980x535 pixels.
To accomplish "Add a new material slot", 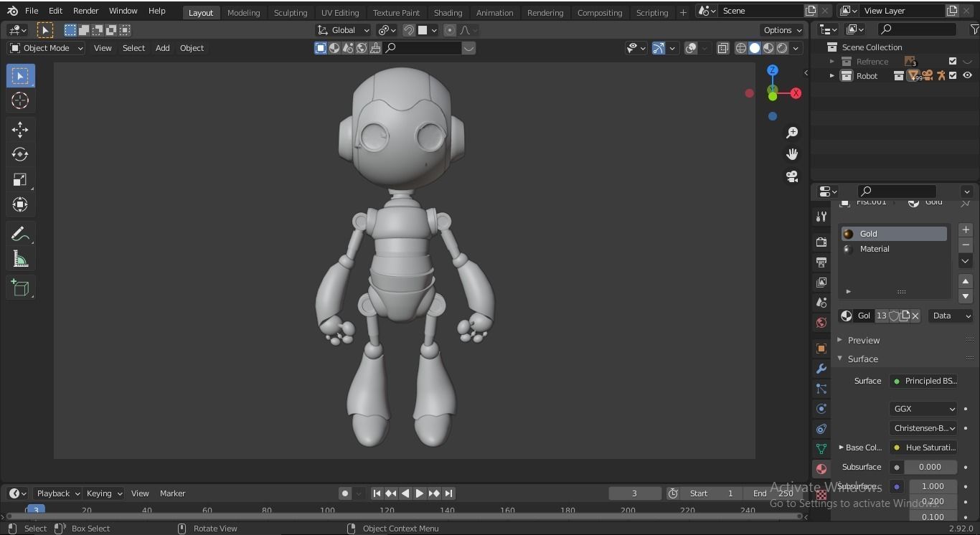I will pyautogui.click(x=966, y=229).
